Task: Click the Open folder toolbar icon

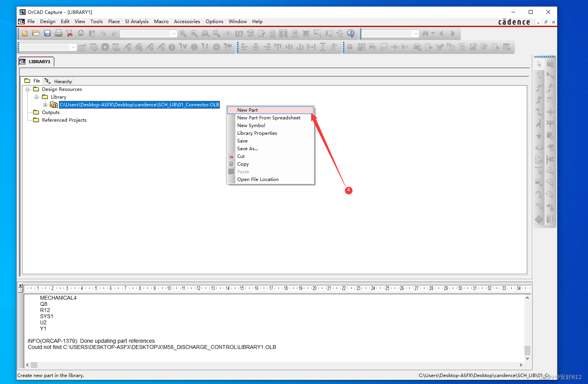Action: coord(36,34)
